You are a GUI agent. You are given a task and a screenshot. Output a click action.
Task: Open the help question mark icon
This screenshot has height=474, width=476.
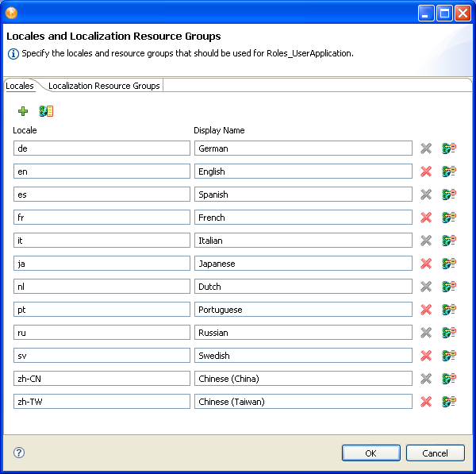pyautogui.click(x=19, y=453)
